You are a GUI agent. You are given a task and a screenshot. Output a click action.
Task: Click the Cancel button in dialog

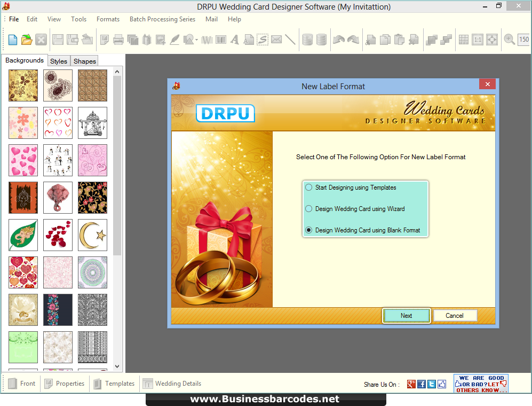point(455,316)
